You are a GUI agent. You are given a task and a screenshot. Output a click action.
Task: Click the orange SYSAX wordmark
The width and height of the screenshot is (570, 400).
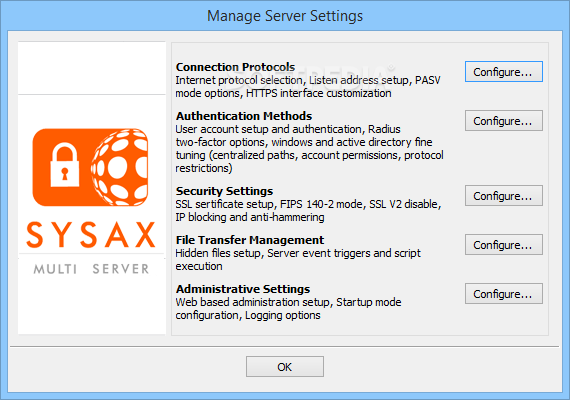pyautogui.click(x=91, y=235)
